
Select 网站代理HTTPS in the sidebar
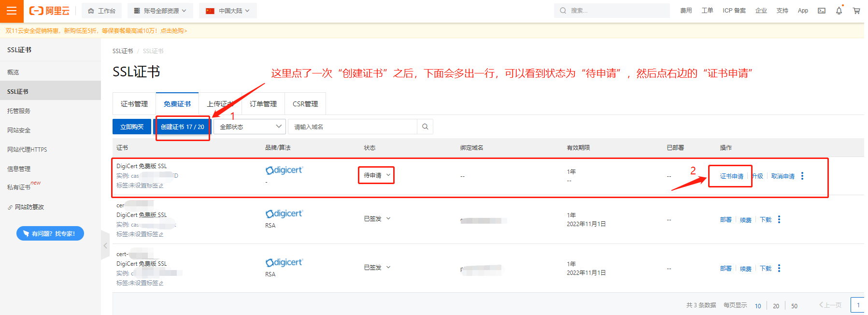pyautogui.click(x=27, y=149)
